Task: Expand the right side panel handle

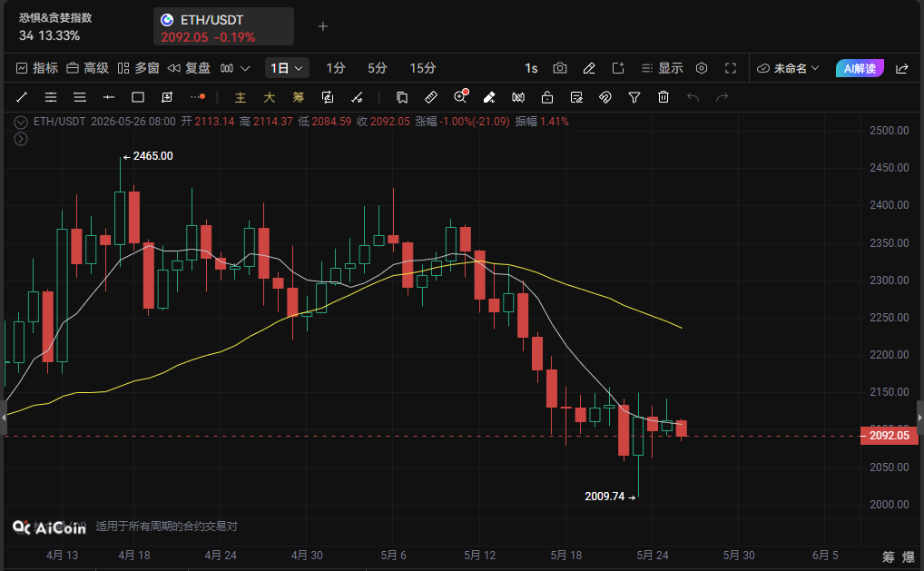Action: (x=919, y=418)
